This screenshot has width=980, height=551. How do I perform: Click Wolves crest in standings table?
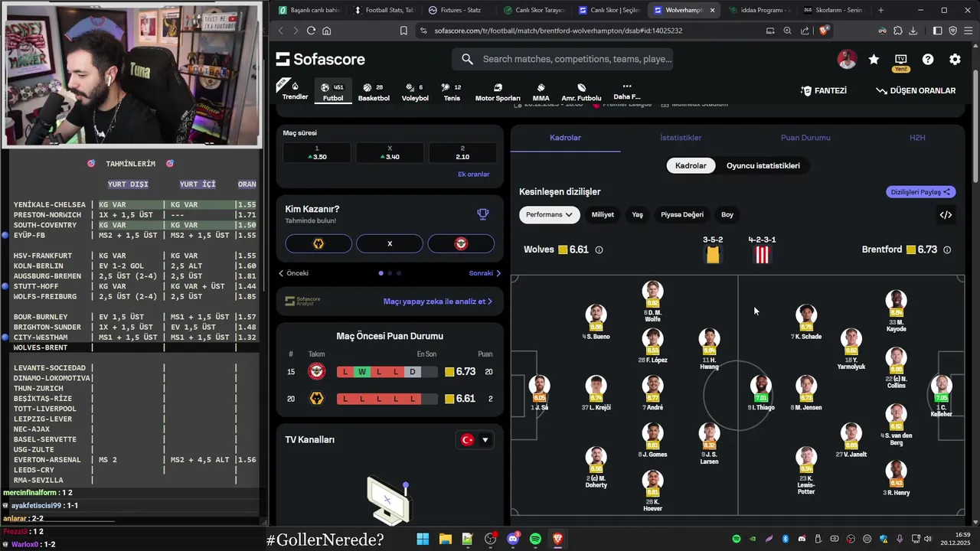coord(317,399)
